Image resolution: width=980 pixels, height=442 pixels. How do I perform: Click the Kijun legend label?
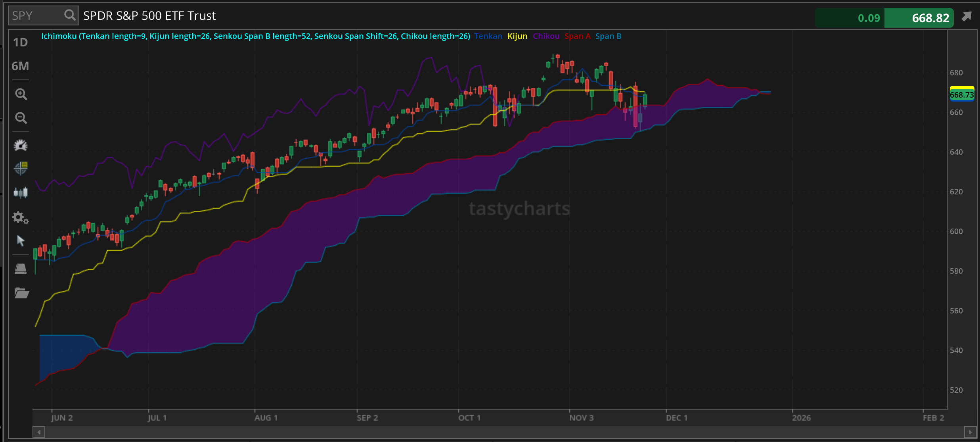pyautogui.click(x=517, y=36)
